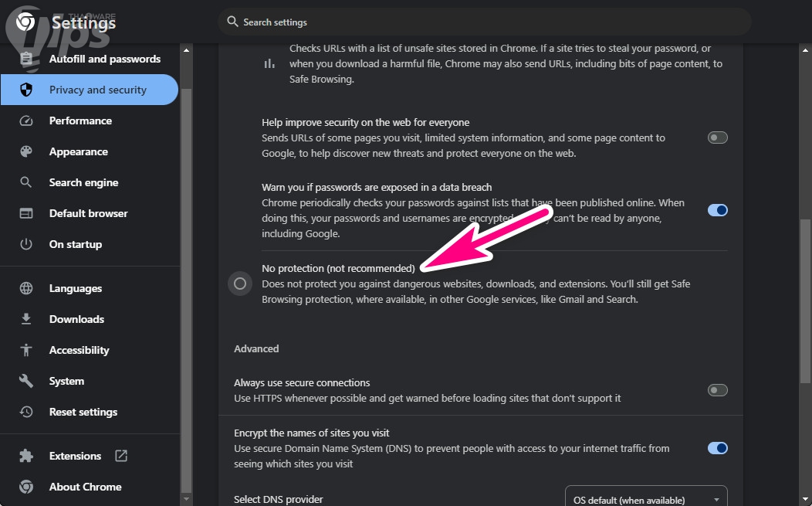Go to Performance settings
The height and width of the screenshot is (506, 812).
point(90,121)
